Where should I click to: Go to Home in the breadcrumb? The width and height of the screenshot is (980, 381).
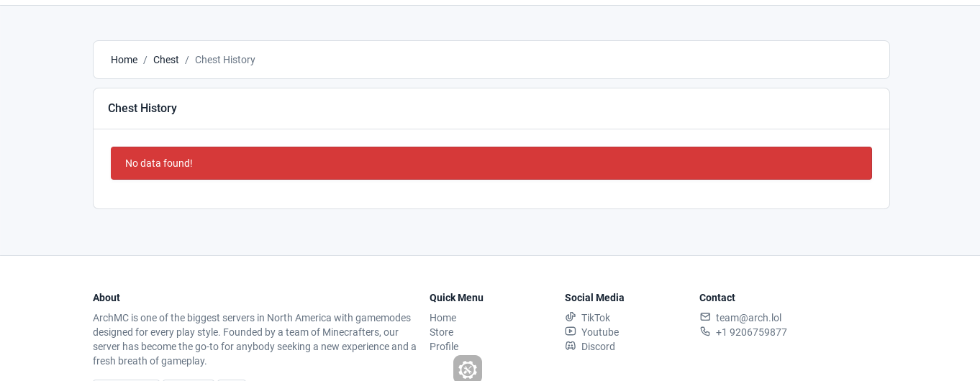[x=124, y=60]
